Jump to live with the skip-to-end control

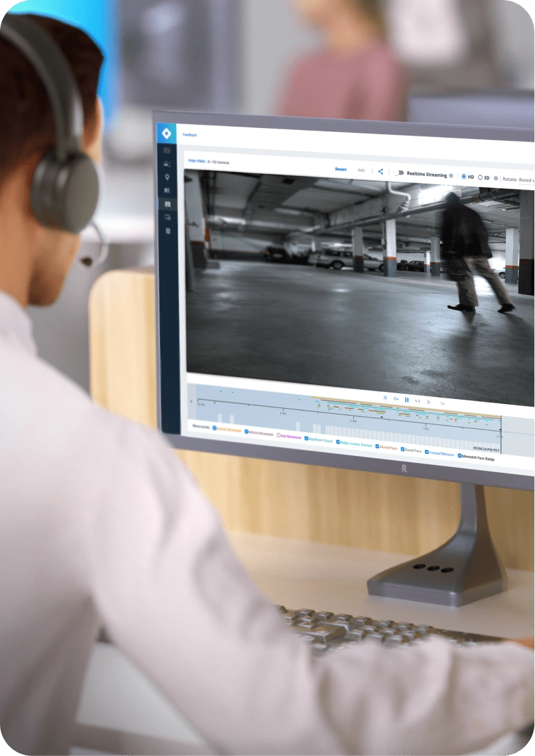428,402
